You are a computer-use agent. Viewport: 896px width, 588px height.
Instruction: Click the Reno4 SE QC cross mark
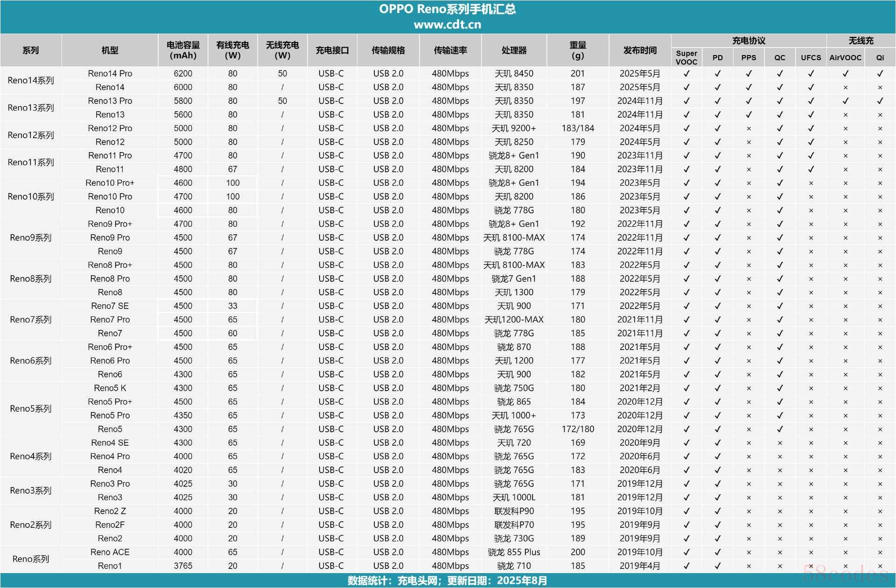(779, 443)
